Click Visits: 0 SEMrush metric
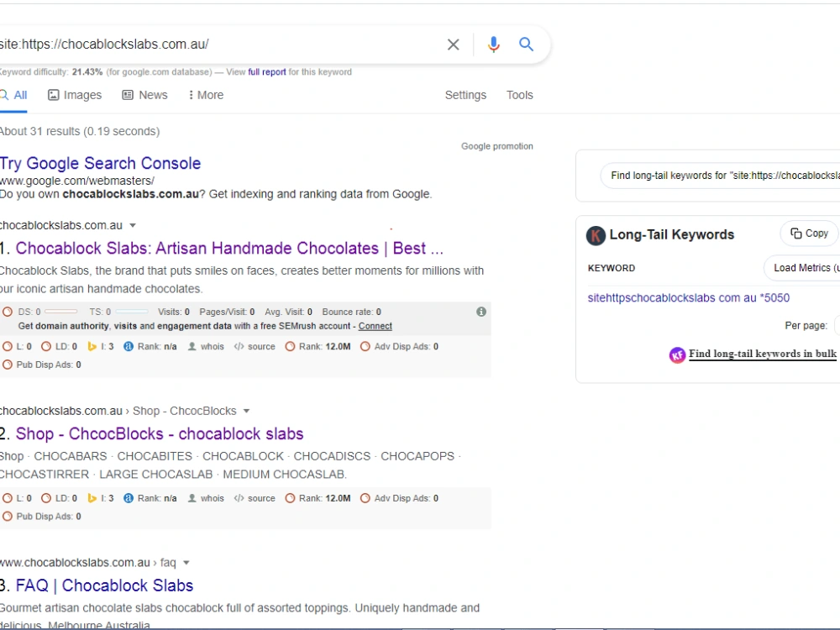This screenshot has height=630, width=840. pos(174,312)
